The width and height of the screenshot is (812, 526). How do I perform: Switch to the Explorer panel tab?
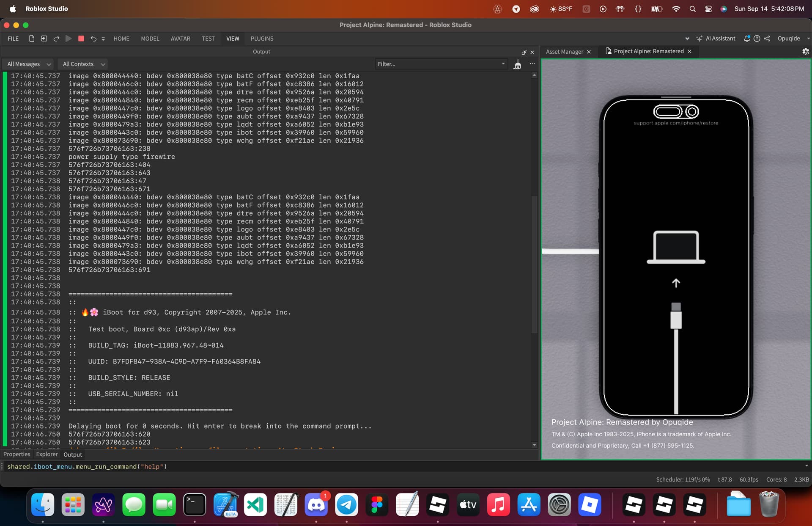pyautogui.click(x=47, y=454)
